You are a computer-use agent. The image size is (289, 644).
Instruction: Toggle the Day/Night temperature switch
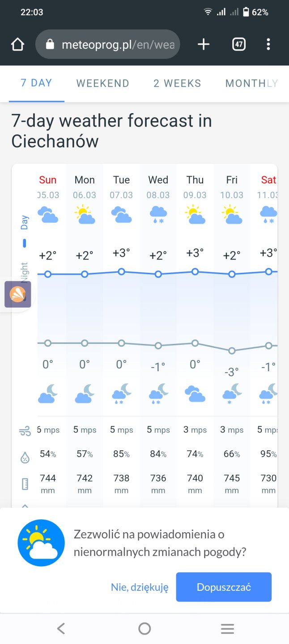(x=24, y=244)
